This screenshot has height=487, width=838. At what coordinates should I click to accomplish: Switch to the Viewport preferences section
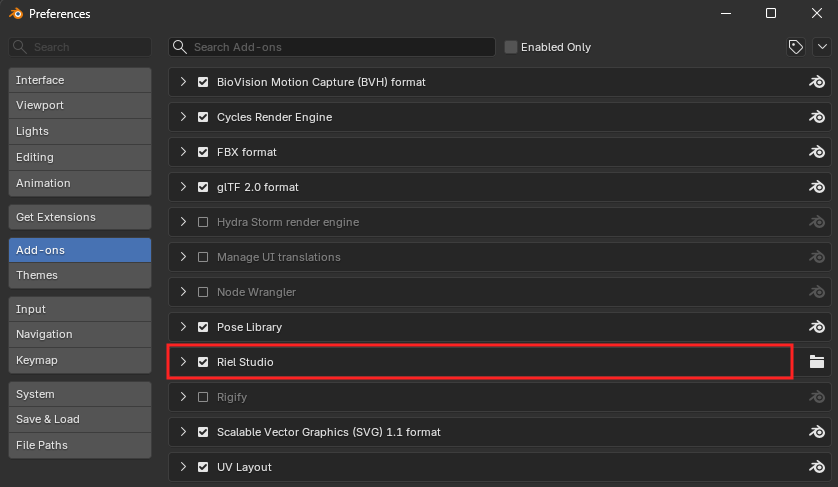click(x=80, y=105)
